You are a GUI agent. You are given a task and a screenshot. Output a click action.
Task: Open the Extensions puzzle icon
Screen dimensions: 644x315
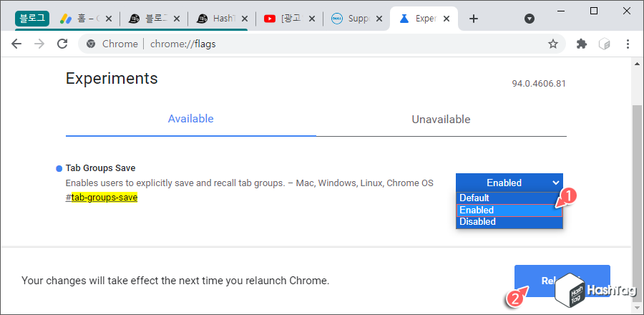tap(582, 44)
